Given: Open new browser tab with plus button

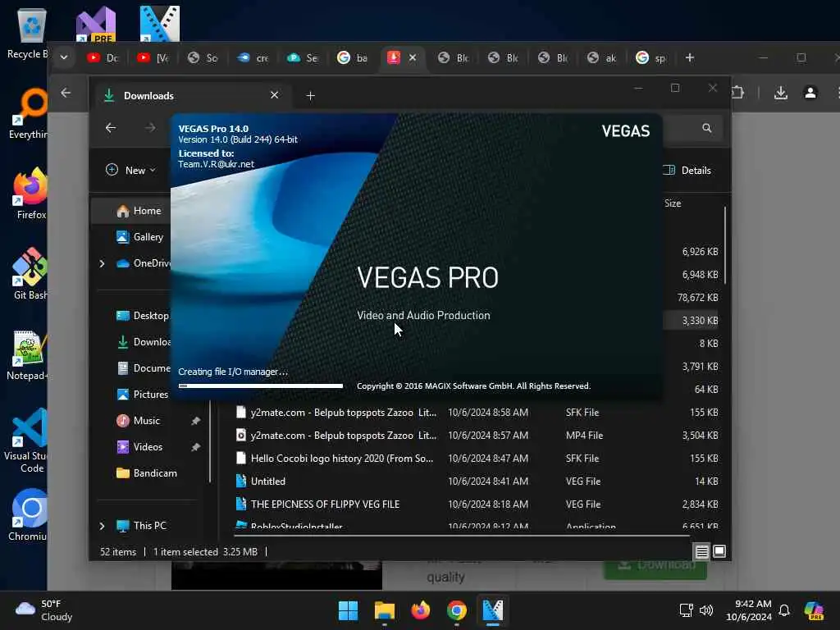Looking at the screenshot, I should 690,57.
